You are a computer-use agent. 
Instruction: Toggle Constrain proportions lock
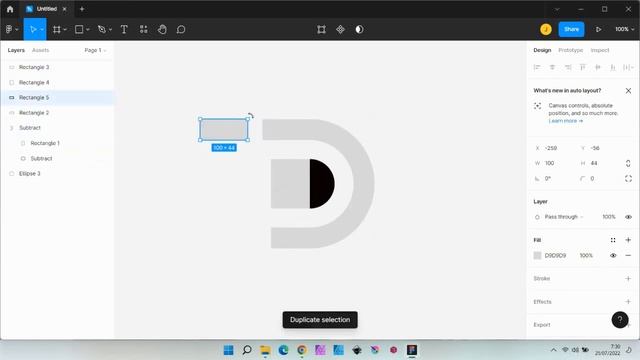pos(628,163)
